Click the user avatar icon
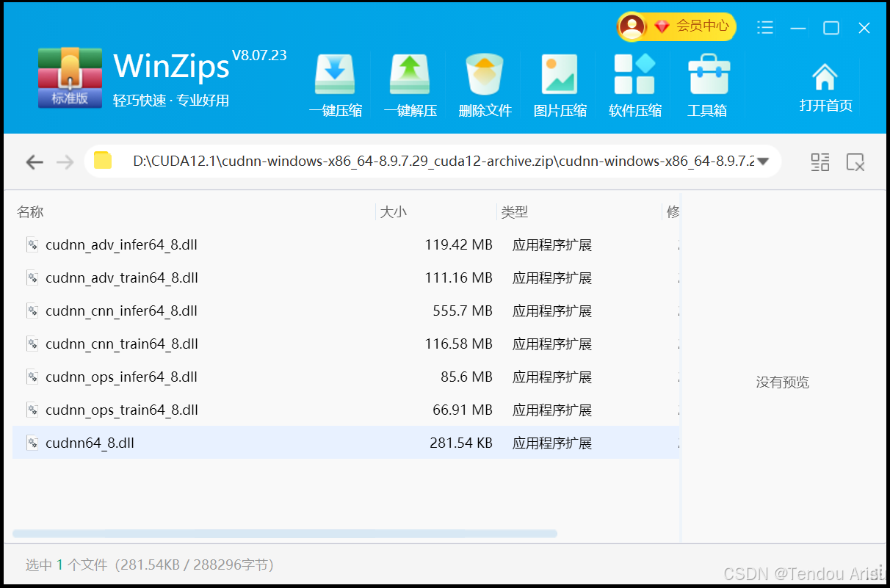The height and width of the screenshot is (588, 890). click(632, 26)
